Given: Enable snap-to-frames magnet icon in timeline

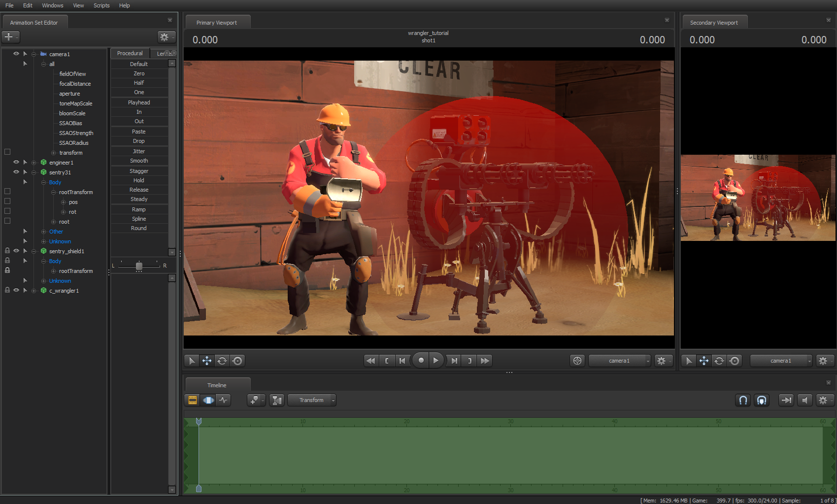Looking at the screenshot, I should point(743,400).
